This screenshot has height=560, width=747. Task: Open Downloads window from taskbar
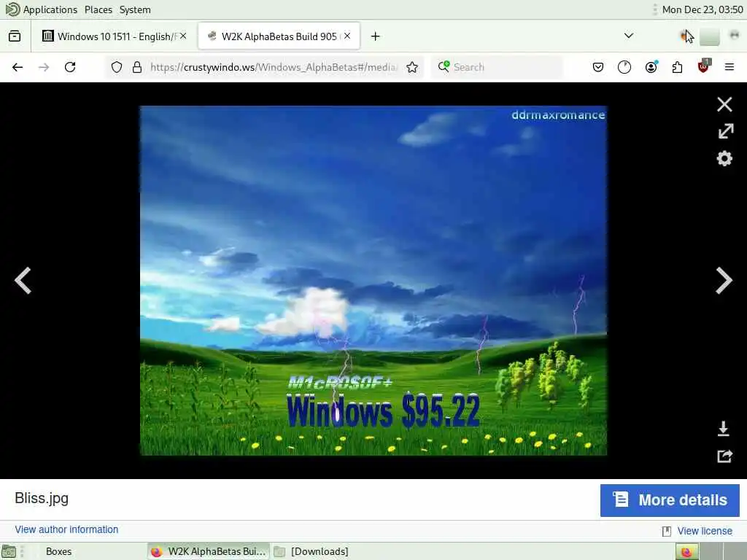pos(312,551)
